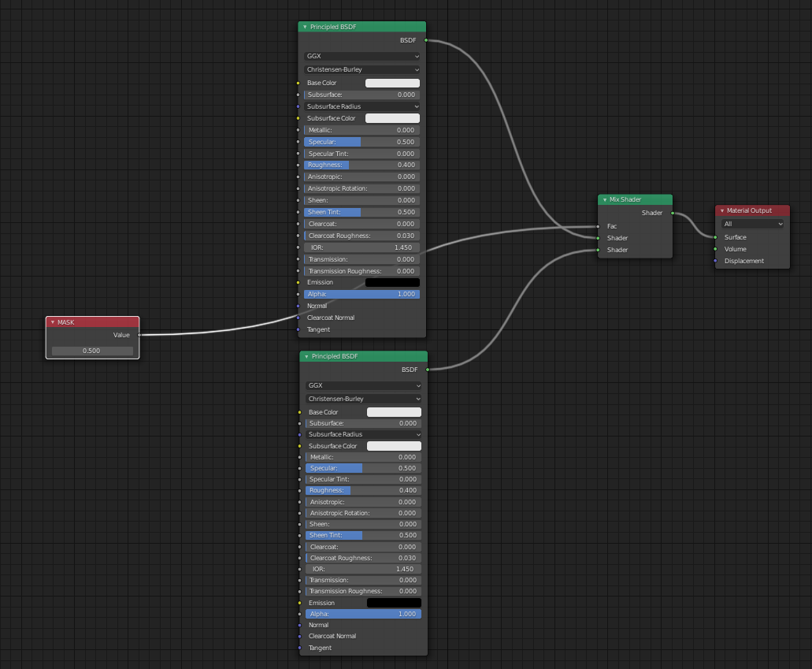Click Transmission Roughness slider in top BSDF
The width and height of the screenshot is (812, 669).
pos(362,271)
